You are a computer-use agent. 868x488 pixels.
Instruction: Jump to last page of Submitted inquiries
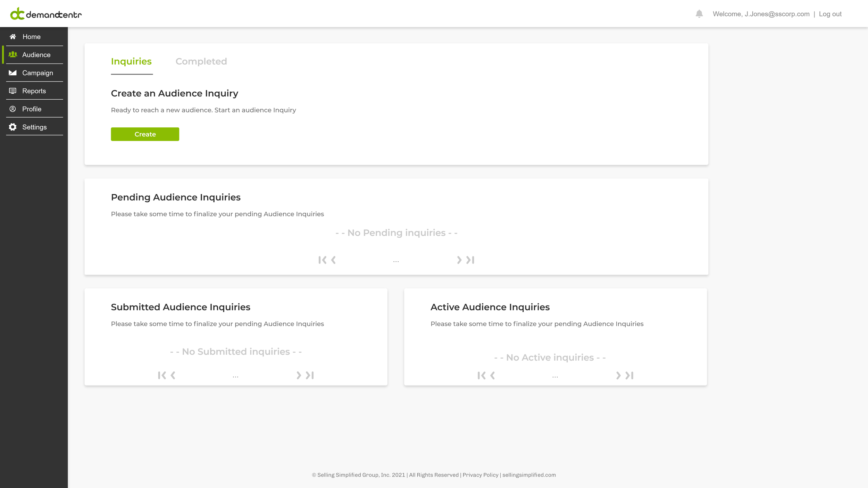[310, 375]
